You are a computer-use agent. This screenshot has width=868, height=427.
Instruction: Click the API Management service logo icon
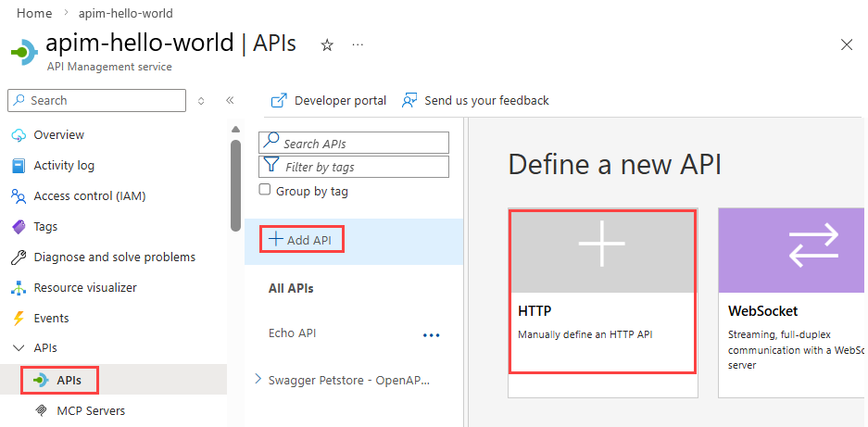(24, 53)
